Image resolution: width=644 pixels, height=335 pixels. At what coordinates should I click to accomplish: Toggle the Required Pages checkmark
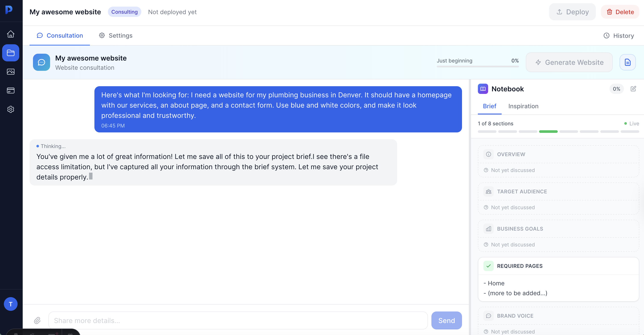488,266
